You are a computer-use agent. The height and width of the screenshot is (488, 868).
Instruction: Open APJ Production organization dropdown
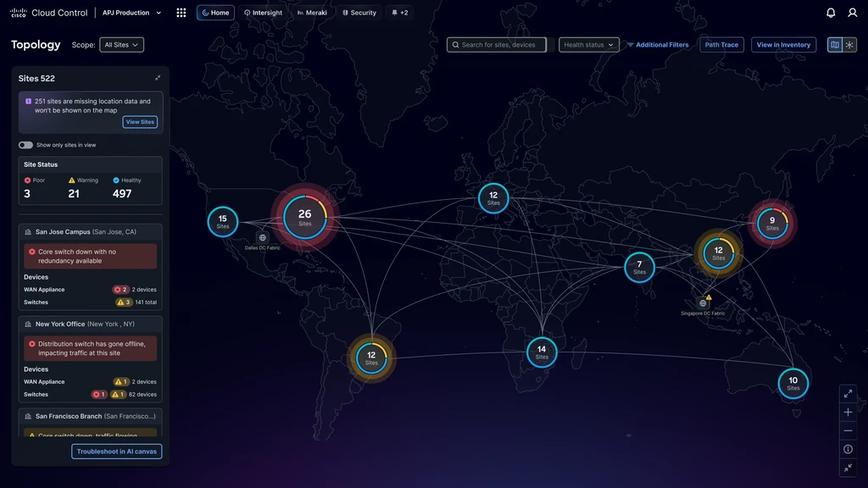[x=131, y=13]
